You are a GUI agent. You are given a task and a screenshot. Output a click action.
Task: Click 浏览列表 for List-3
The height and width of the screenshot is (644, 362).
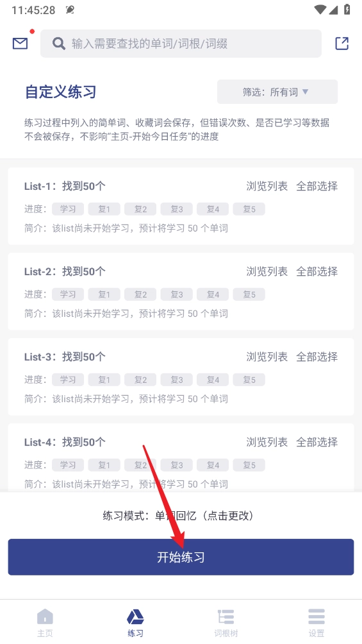267,357
